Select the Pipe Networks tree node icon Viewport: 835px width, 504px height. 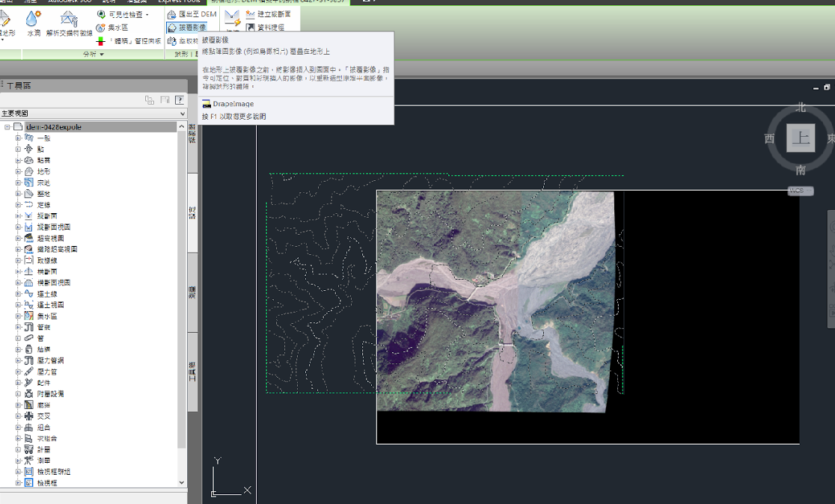[28, 327]
